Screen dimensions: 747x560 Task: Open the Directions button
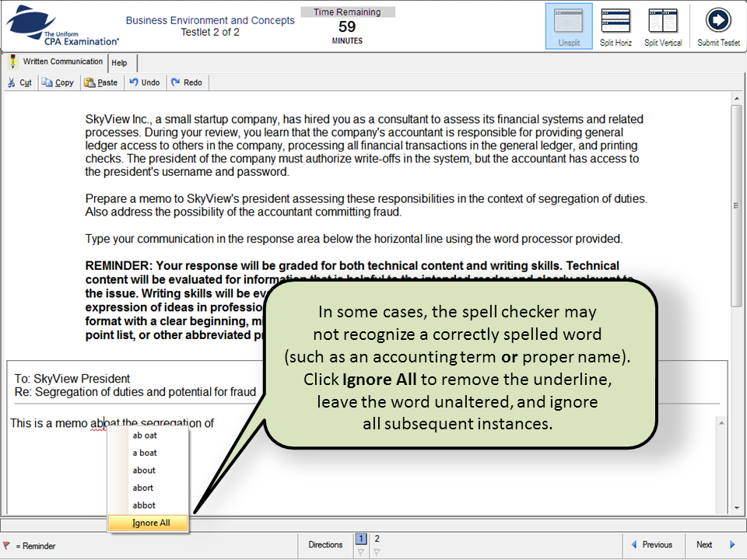tap(325, 544)
